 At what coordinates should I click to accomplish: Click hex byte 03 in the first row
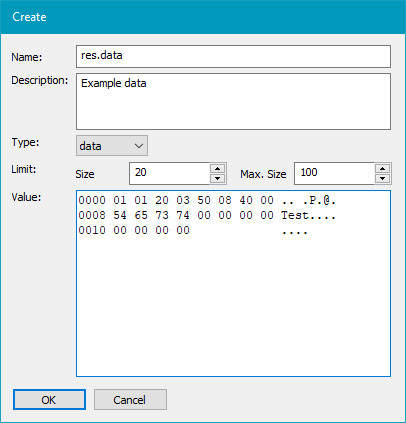pyautogui.click(x=183, y=200)
